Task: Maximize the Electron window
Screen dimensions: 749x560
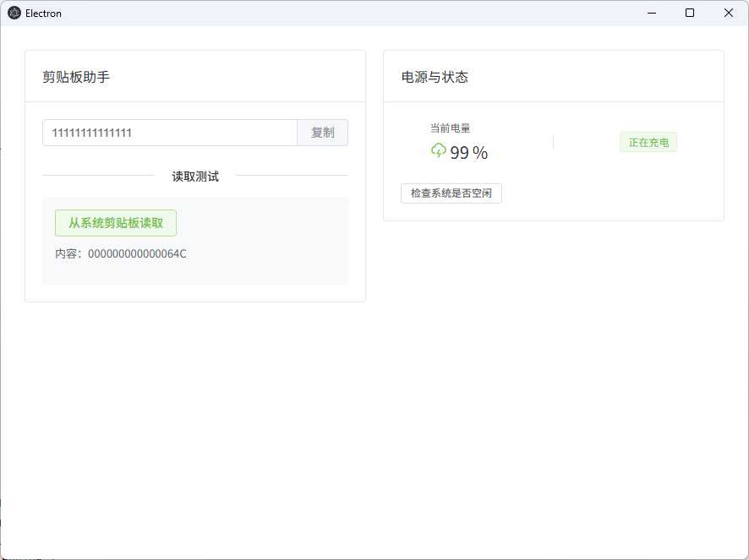Action: 690,14
